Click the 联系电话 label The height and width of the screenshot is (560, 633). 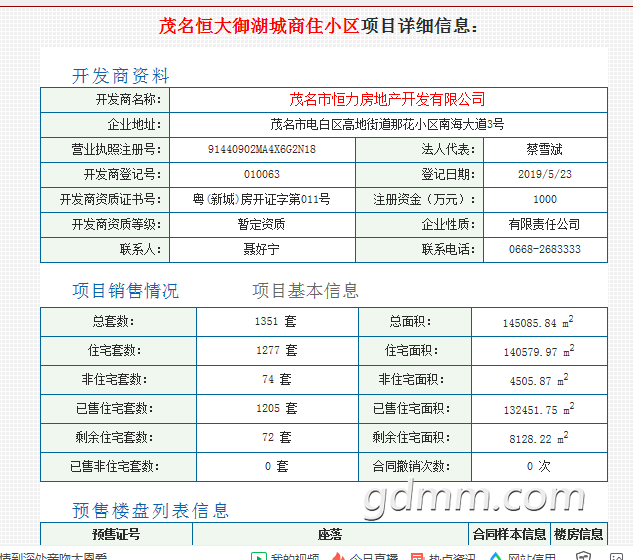point(449,250)
